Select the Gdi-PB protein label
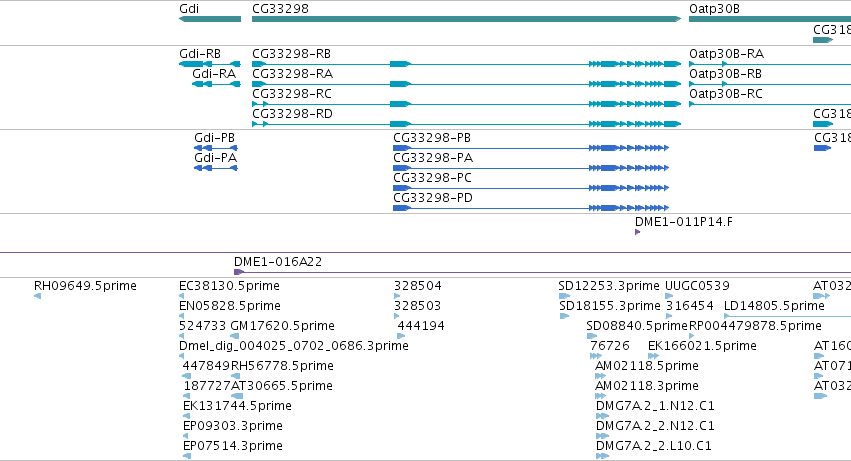The image size is (851, 461). [214, 138]
